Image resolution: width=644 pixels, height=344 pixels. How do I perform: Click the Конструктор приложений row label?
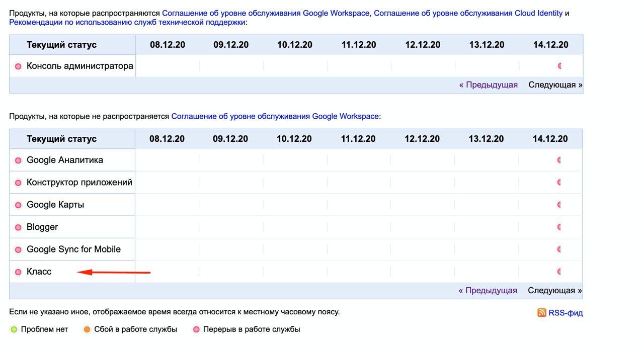coord(79,182)
